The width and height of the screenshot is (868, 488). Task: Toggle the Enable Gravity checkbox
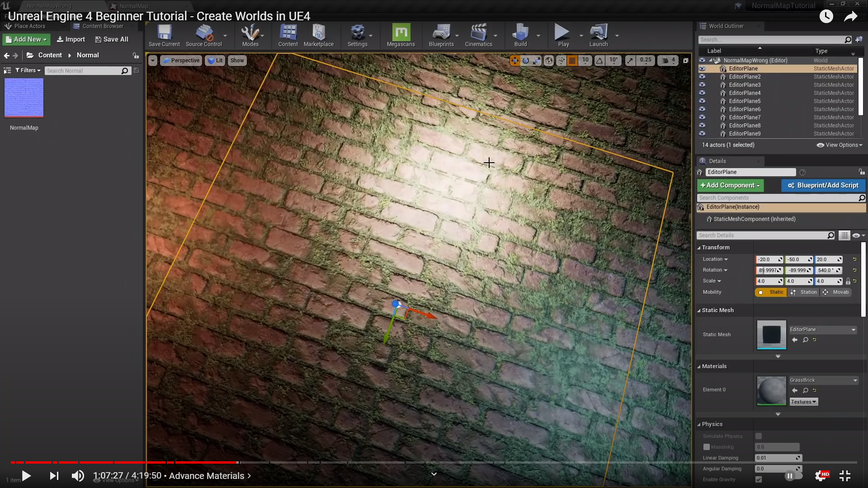point(759,479)
